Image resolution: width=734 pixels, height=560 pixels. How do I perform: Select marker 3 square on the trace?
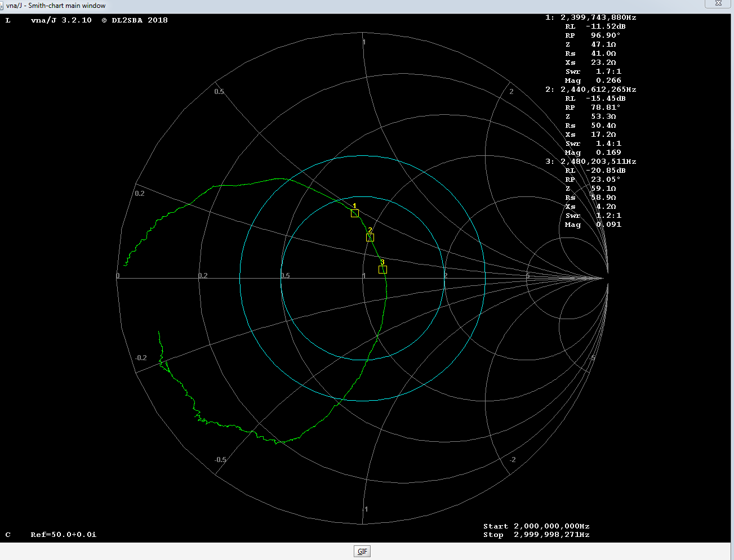pos(382,270)
